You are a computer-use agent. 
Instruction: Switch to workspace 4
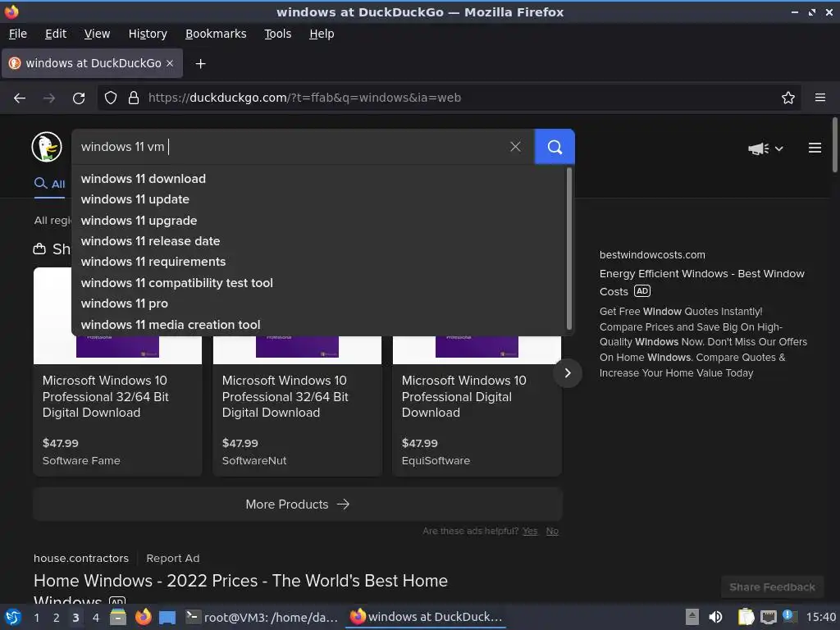96,618
